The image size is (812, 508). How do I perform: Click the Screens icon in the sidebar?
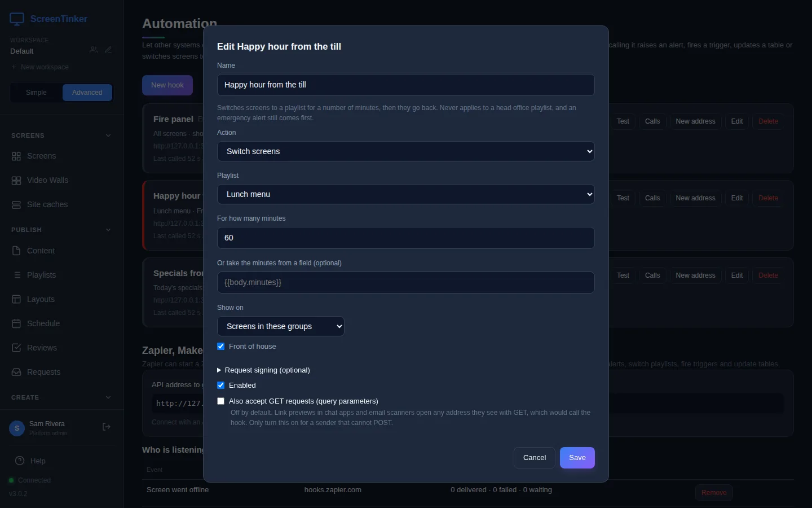tap(16, 156)
